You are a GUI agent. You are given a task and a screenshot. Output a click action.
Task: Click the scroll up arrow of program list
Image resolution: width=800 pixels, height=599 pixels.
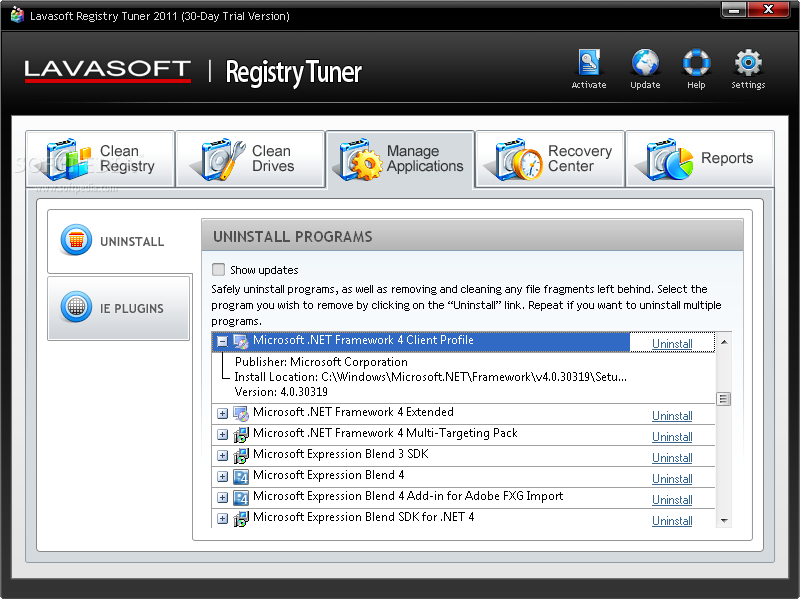(723, 341)
